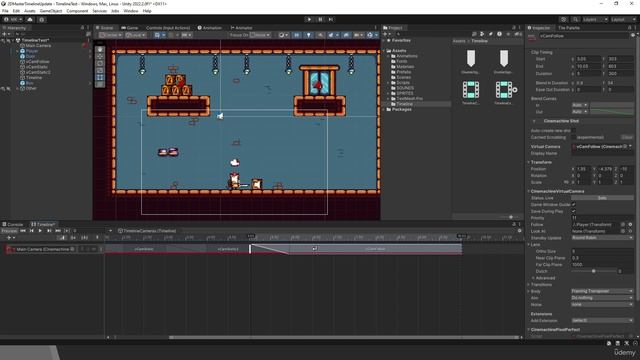640x360 pixels.
Task: Click the editor Pause button
Action: [x=320, y=19]
